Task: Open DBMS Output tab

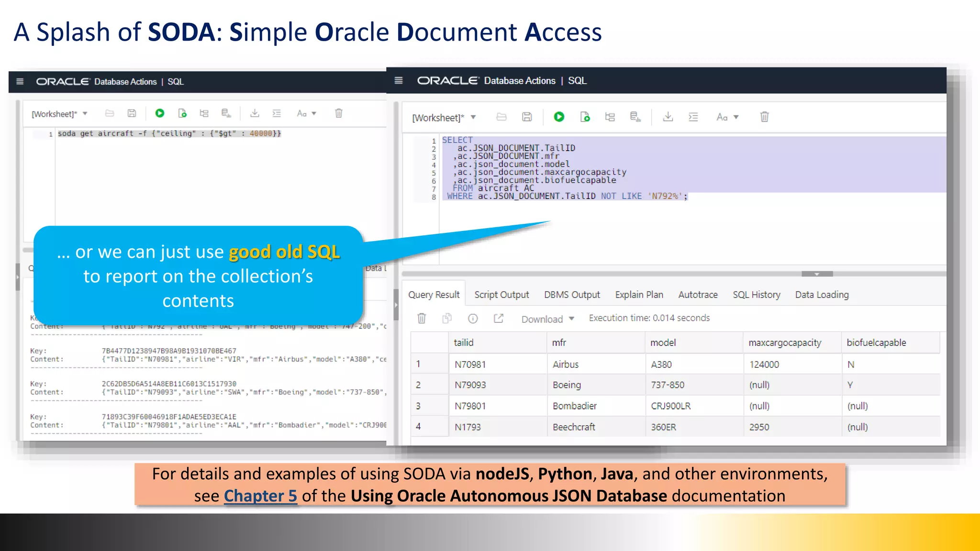Action: coord(572,295)
